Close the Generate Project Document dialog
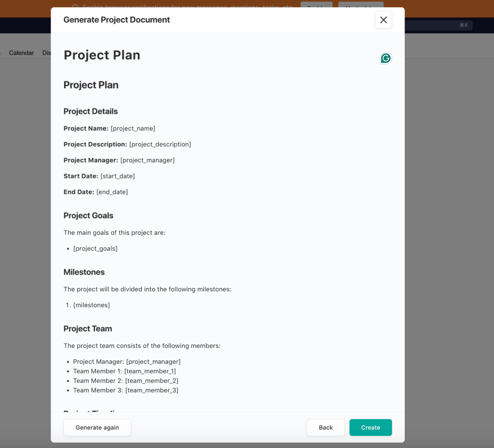 383,20
